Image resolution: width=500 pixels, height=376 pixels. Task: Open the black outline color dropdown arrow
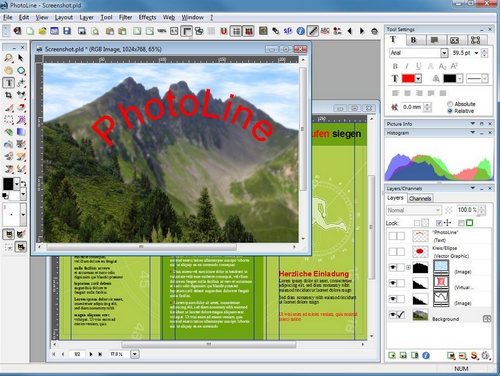(460, 79)
